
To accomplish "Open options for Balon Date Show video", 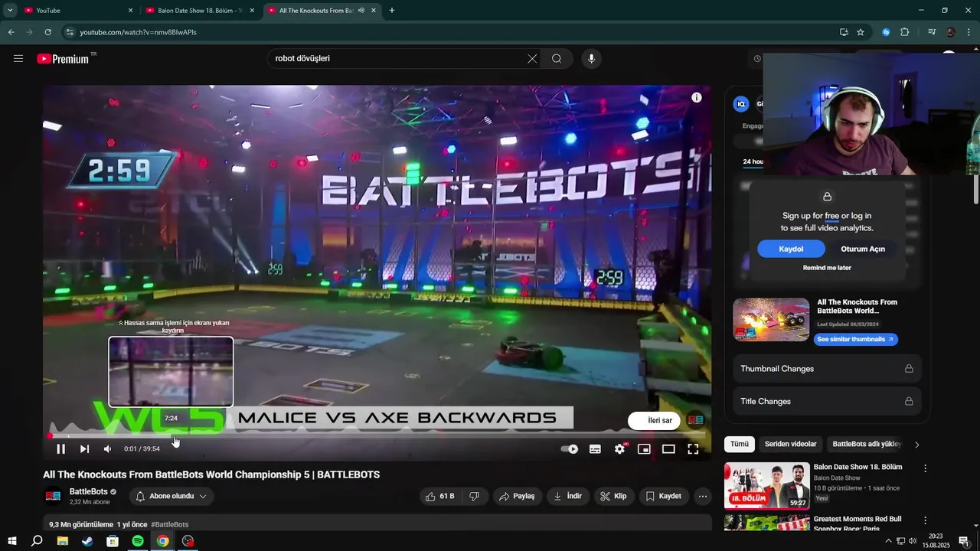I will (x=925, y=468).
